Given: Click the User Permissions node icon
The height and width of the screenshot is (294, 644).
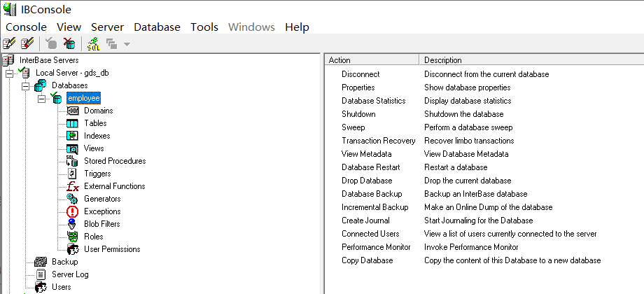Looking at the screenshot, I should tap(73, 249).
